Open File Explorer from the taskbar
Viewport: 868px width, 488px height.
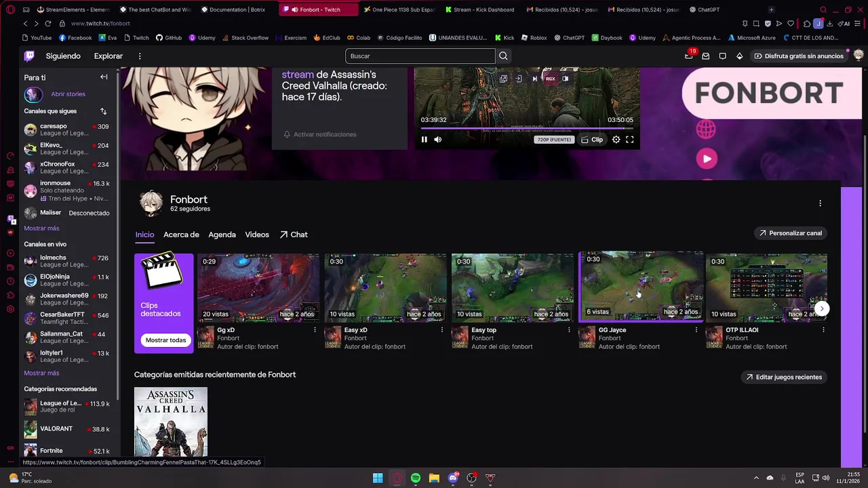[x=434, y=478]
